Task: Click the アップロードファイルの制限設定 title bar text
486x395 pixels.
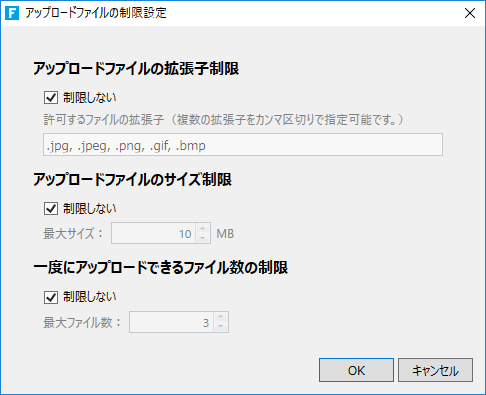Action: click(96, 13)
